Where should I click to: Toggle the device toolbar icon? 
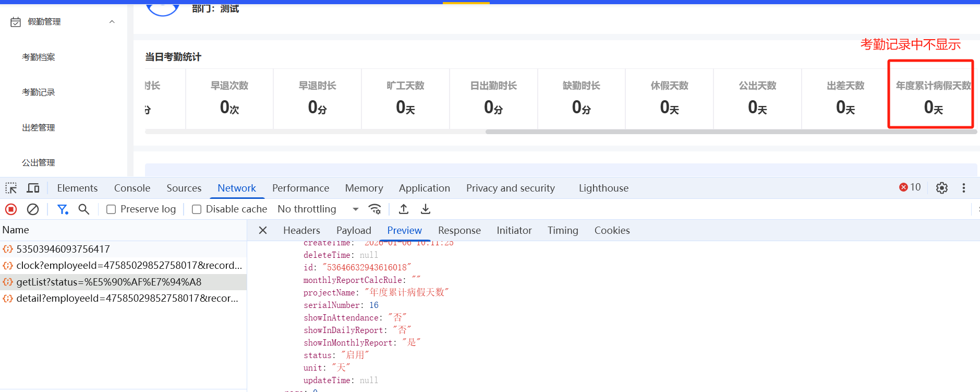point(33,188)
